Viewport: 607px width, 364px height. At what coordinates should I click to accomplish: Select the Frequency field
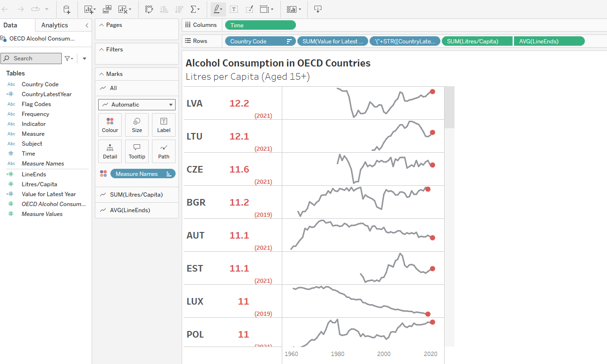click(35, 114)
